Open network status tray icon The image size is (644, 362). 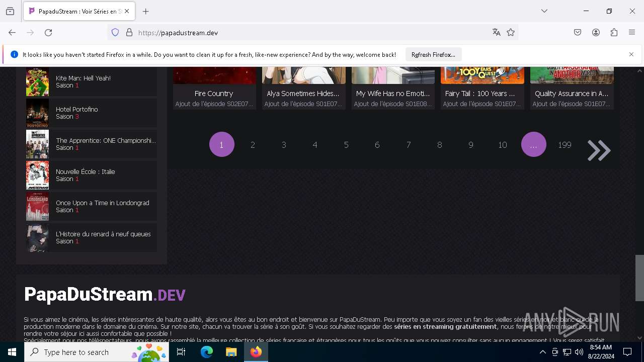(567, 352)
